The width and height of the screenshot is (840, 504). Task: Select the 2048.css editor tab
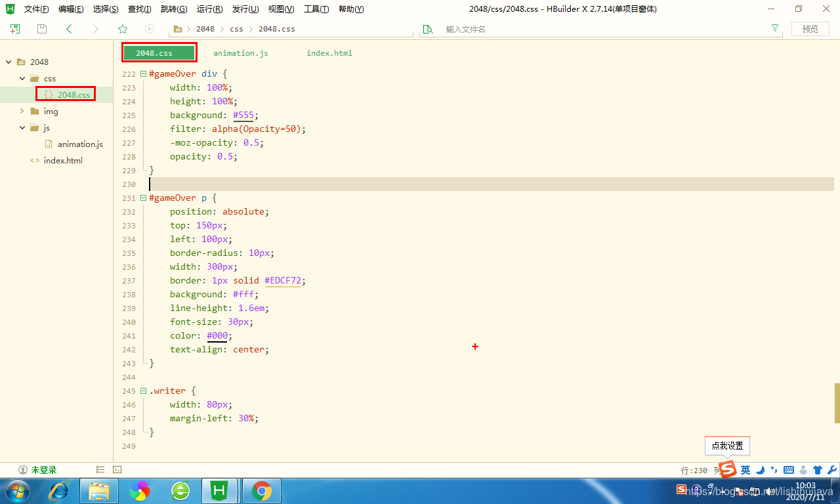point(159,52)
